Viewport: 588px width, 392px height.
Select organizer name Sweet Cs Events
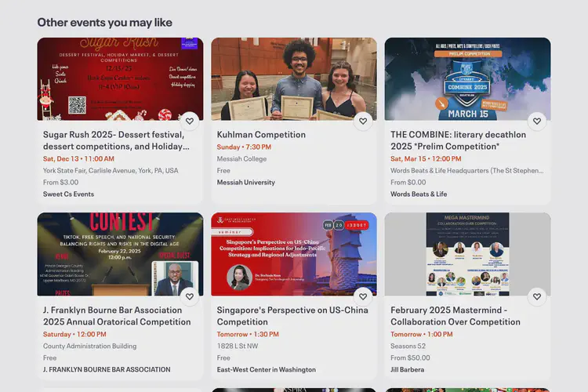[x=68, y=194]
